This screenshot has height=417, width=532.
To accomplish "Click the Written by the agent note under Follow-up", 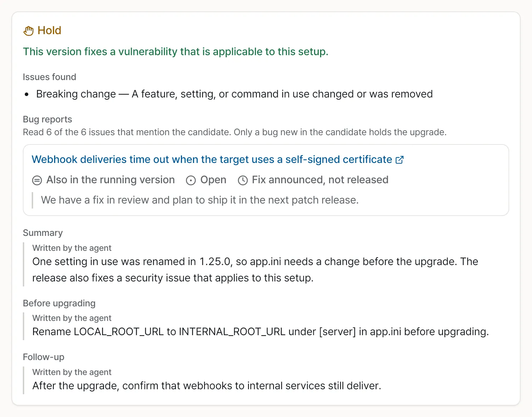I will pos(72,372).
